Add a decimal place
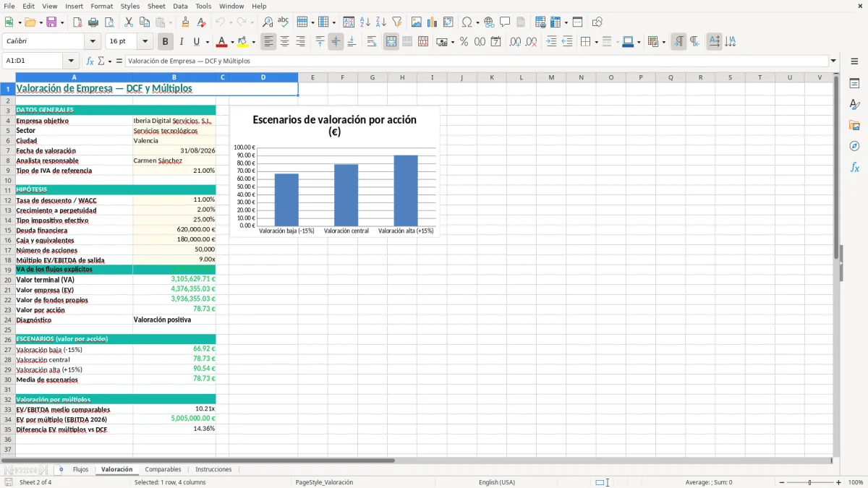This screenshot has height=488, width=868. point(515,42)
